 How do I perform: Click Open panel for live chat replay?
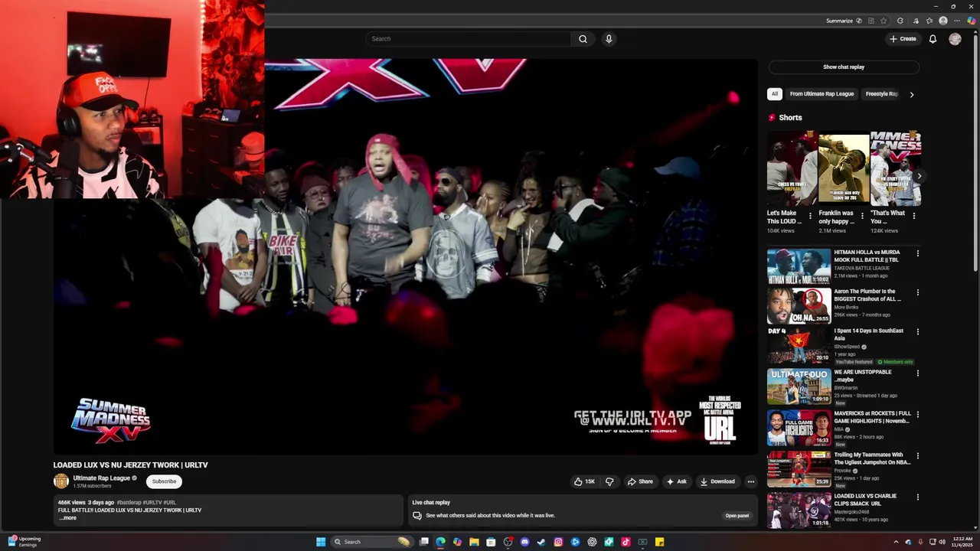[737, 516]
